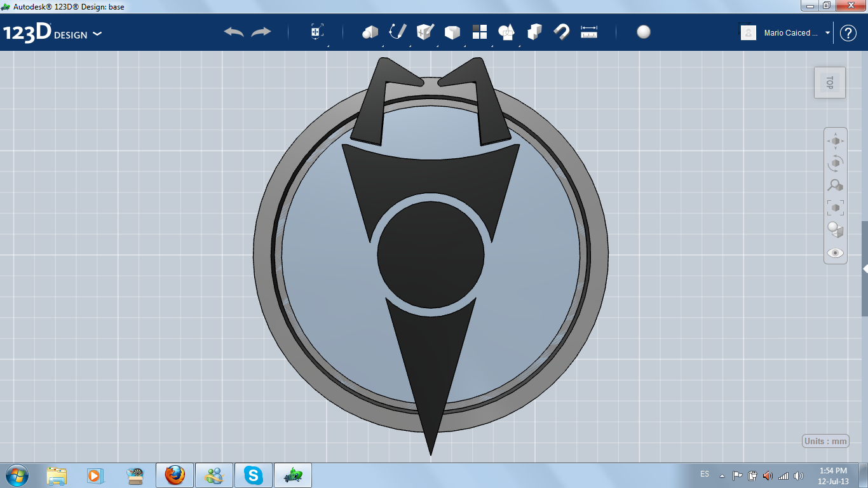Select the Measure ruler tool
Viewport: 868px width, 488px height.
pyautogui.click(x=589, y=32)
